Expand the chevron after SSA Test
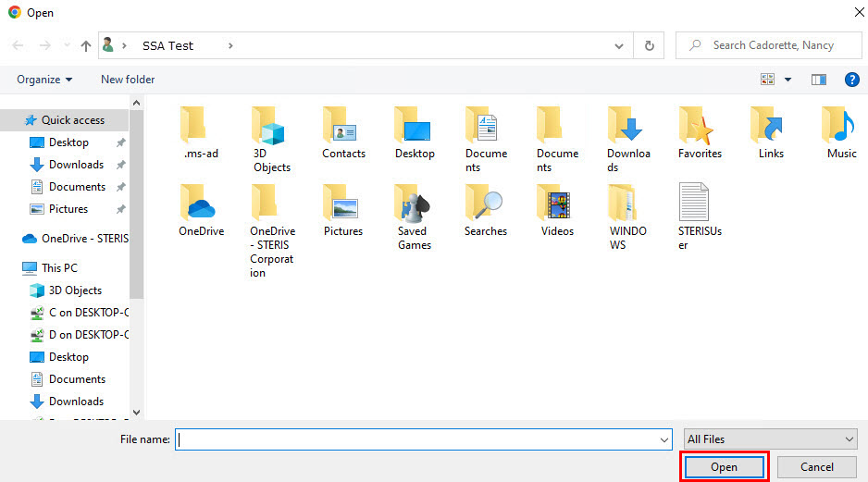The image size is (868, 482). point(230,46)
